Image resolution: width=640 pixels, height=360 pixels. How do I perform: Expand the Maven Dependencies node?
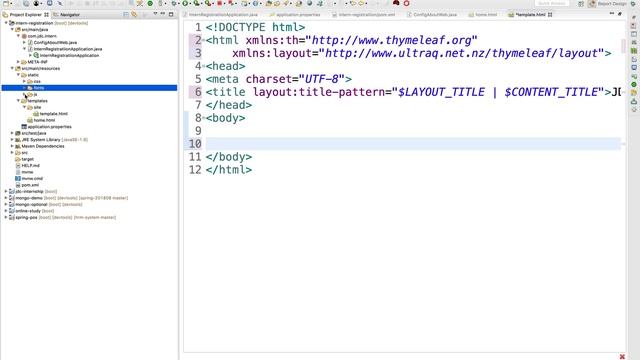[x=12, y=146]
